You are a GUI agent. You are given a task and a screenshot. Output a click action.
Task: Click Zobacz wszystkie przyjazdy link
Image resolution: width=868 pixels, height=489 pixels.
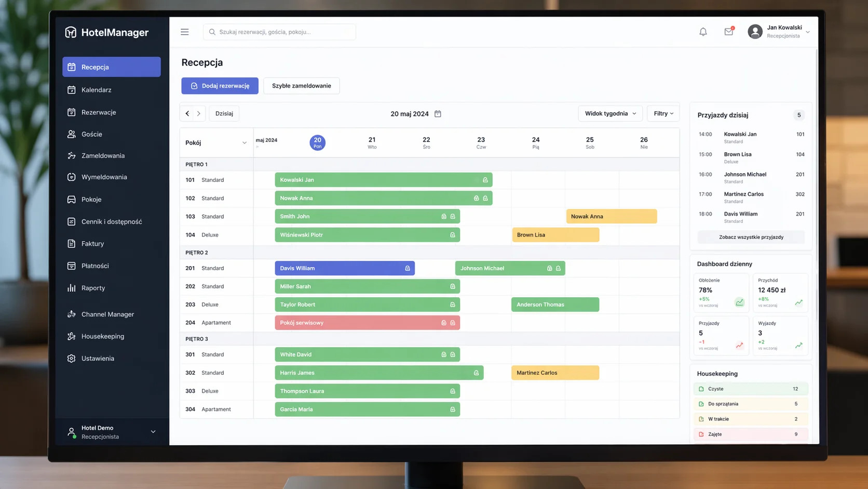(751, 237)
